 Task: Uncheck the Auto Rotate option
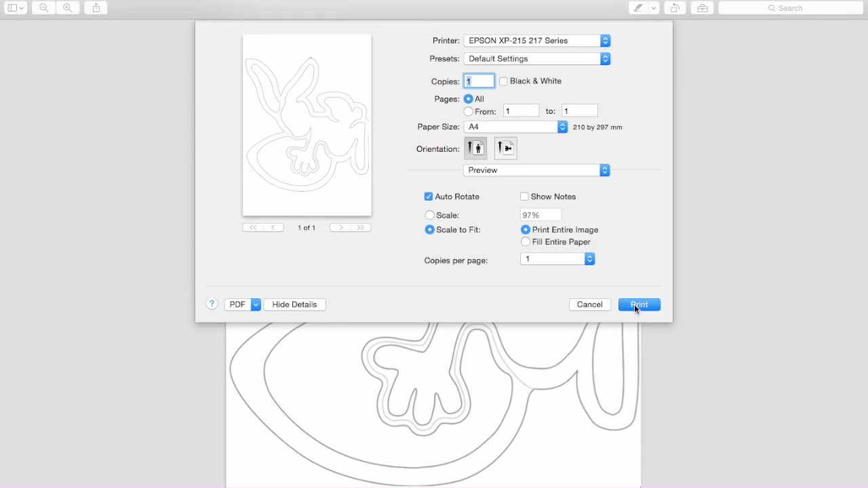pyautogui.click(x=429, y=196)
